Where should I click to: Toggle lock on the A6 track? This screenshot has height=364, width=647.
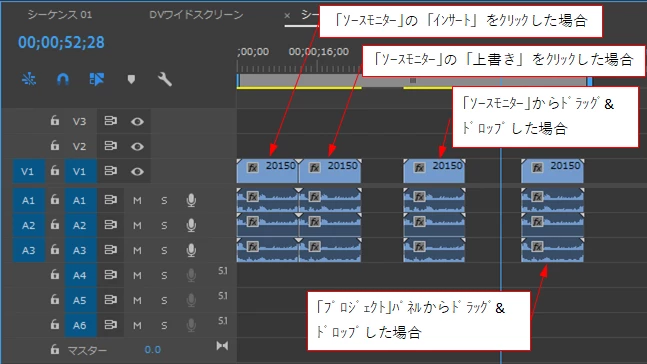[54, 325]
